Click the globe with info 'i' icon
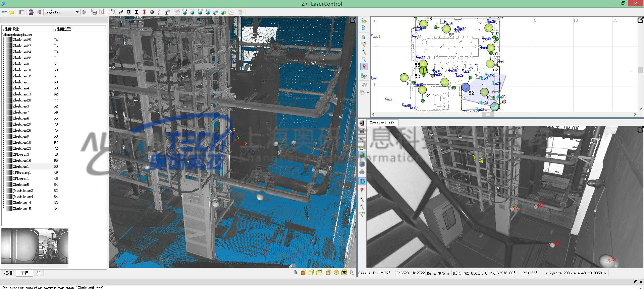This screenshot has height=289, width=644. [x=223, y=12]
